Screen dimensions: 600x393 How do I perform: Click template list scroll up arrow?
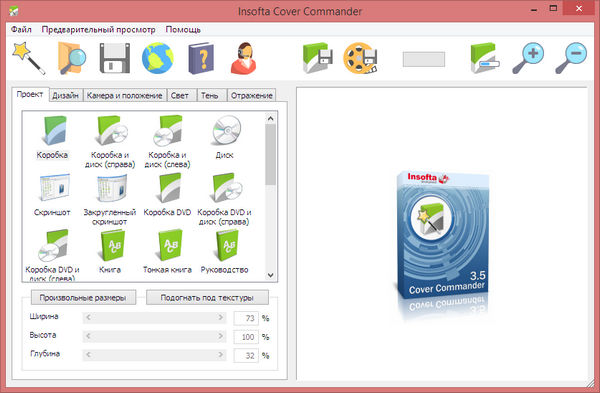[x=271, y=118]
